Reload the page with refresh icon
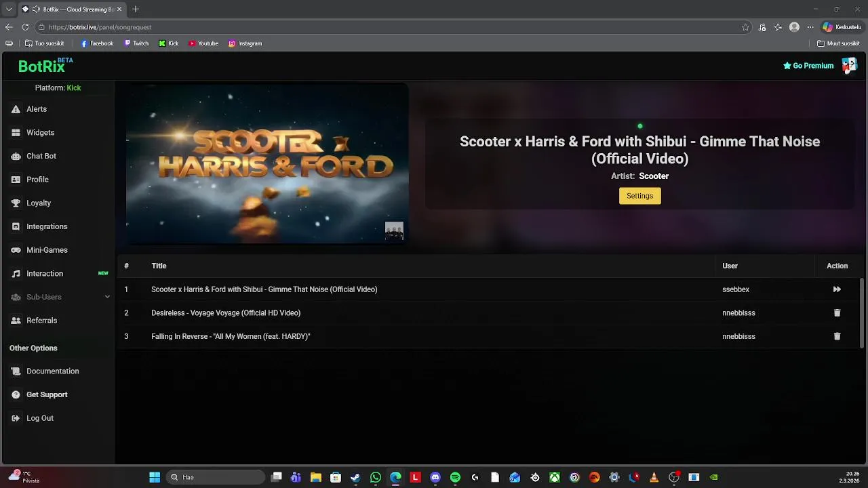Image resolution: width=868 pixels, height=488 pixels. click(x=25, y=27)
